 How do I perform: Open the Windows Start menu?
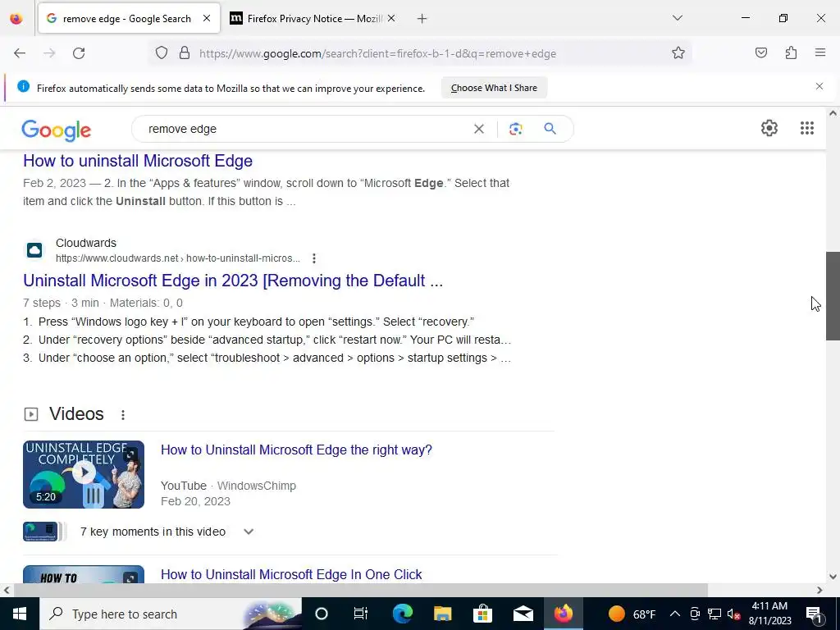click(x=20, y=614)
